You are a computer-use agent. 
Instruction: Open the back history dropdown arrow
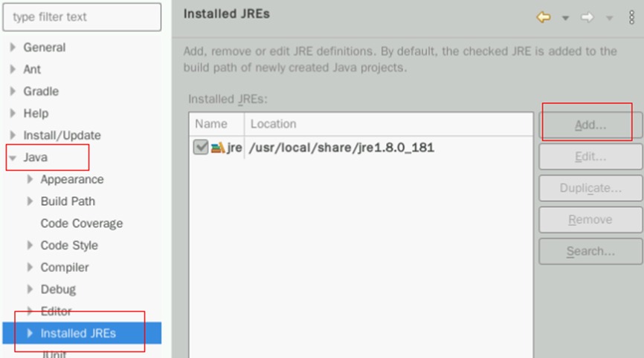564,18
